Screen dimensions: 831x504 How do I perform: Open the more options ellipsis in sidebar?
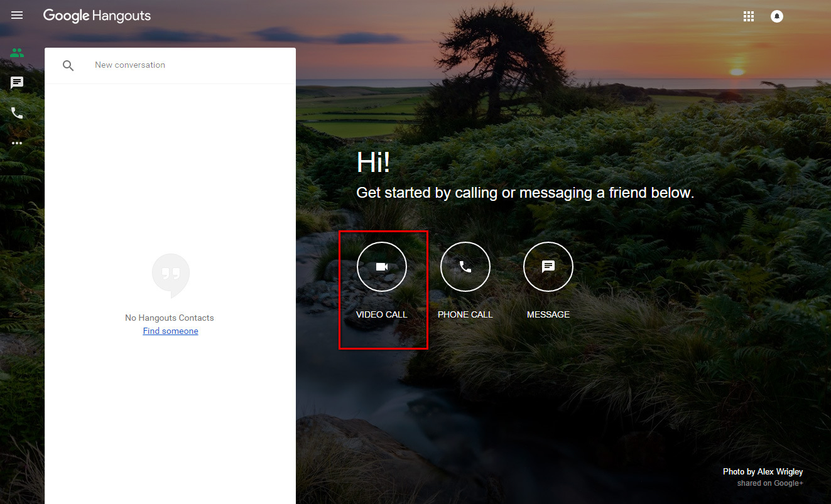point(17,142)
